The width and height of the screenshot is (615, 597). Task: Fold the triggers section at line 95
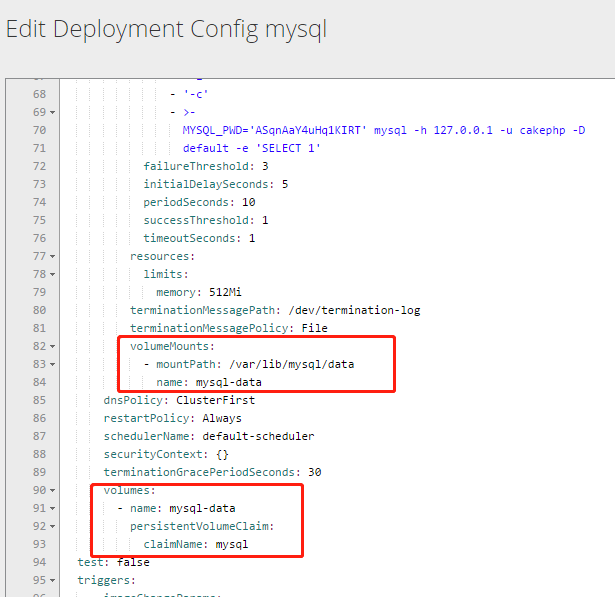(x=52, y=580)
